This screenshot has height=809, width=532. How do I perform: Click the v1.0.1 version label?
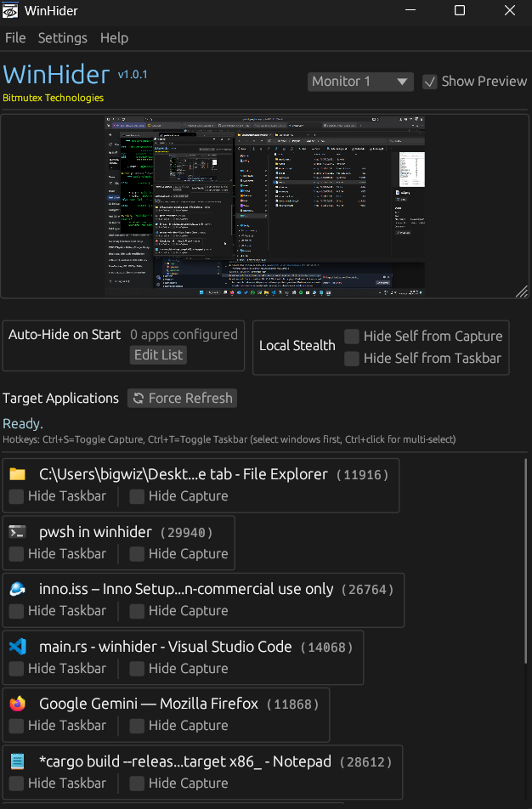(133, 75)
